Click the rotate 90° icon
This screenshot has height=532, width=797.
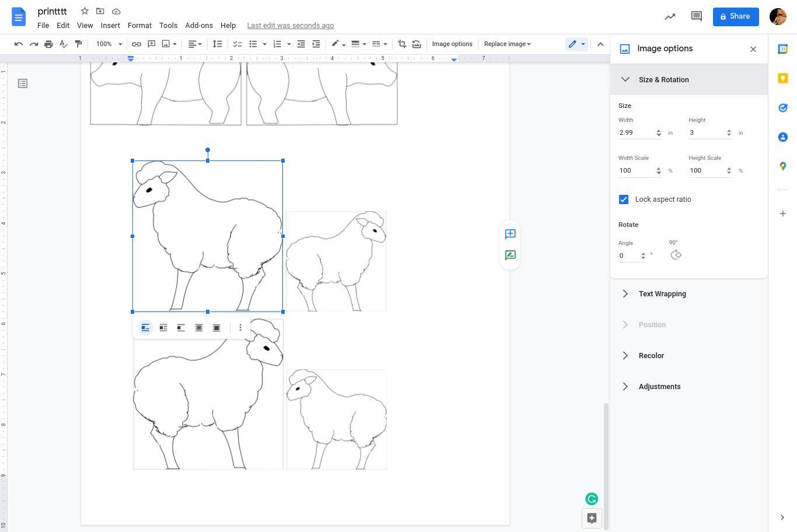tap(676, 255)
